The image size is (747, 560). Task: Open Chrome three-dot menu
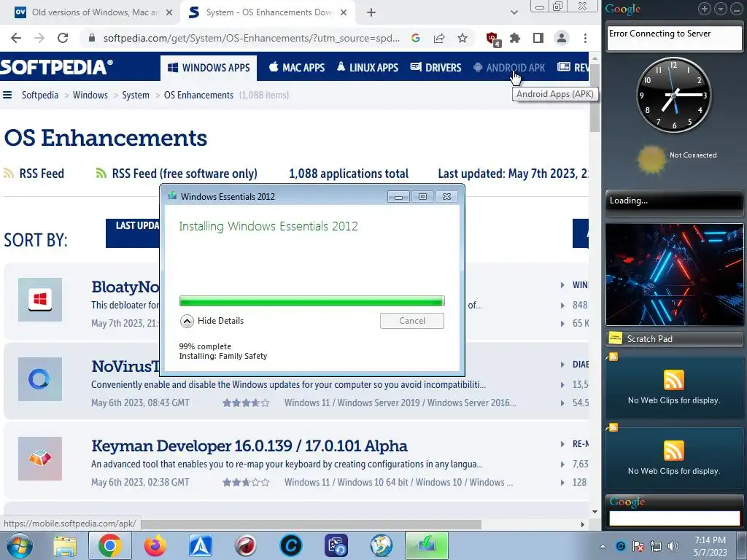(x=585, y=38)
